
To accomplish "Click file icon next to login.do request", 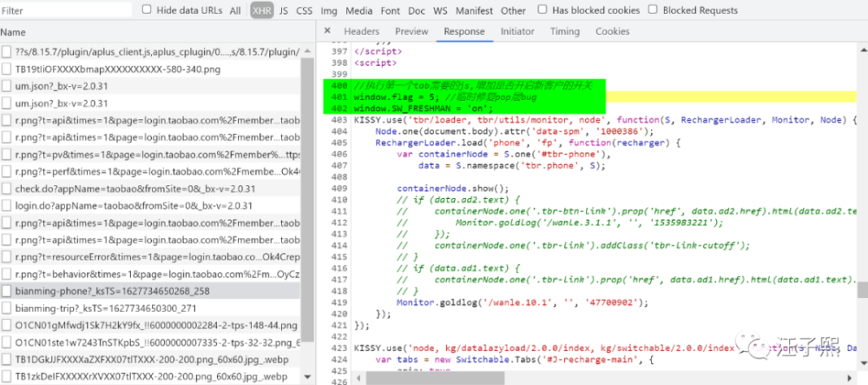I will 6,205.
